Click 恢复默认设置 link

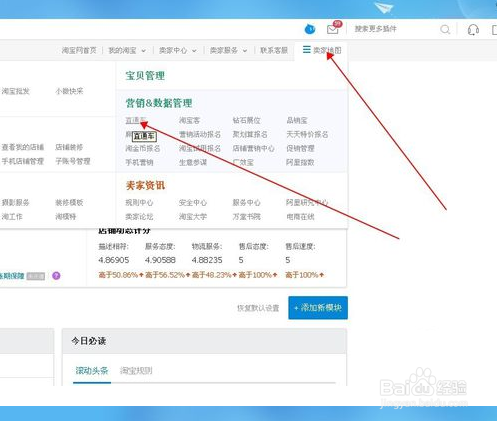pyautogui.click(x=258, y=308)
